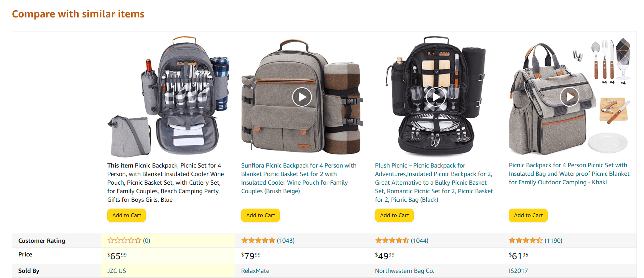Add the blue JZC picnic backpack to cart
Viewport: 644px width, 278px height.
(x=126, y=215)
